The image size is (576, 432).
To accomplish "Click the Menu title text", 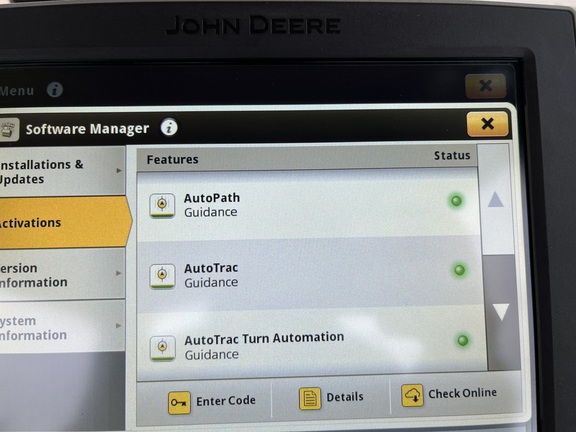I will click(17, 91).
